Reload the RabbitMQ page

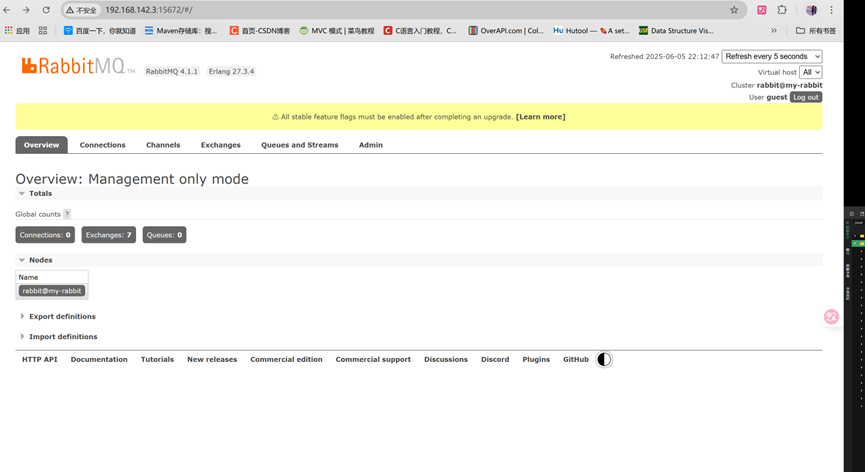[x=46, y=10]
